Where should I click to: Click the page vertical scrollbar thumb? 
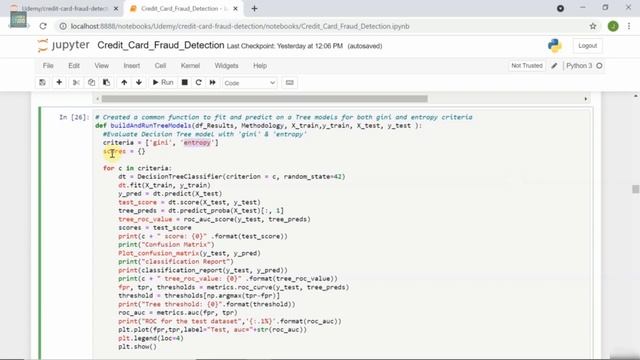click(x=636, y=189)
